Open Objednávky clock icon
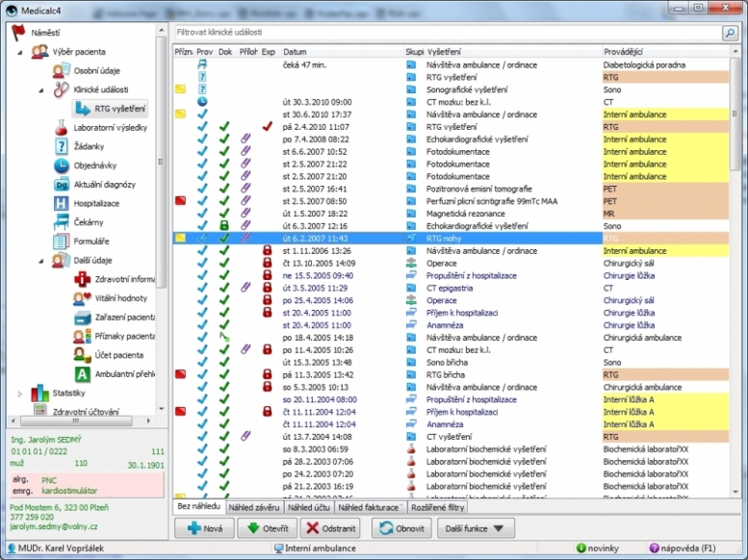Screen dimensions: 748x560 pyautogui.click(x=62, y=165)
